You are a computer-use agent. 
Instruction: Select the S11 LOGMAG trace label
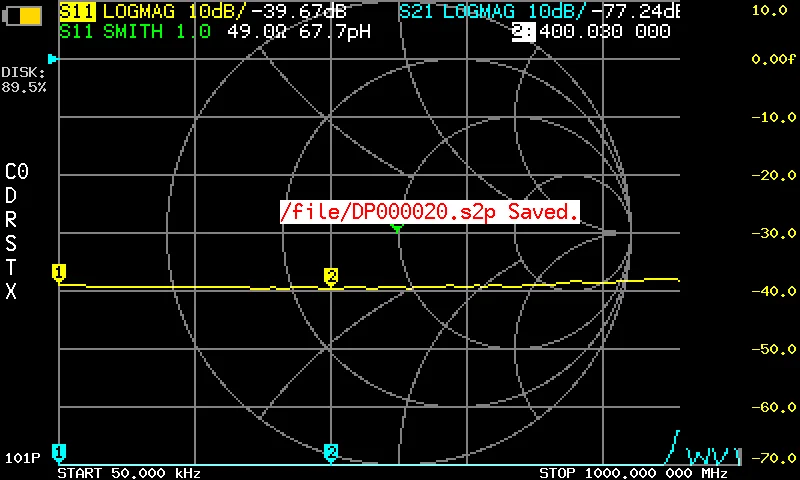152,11
